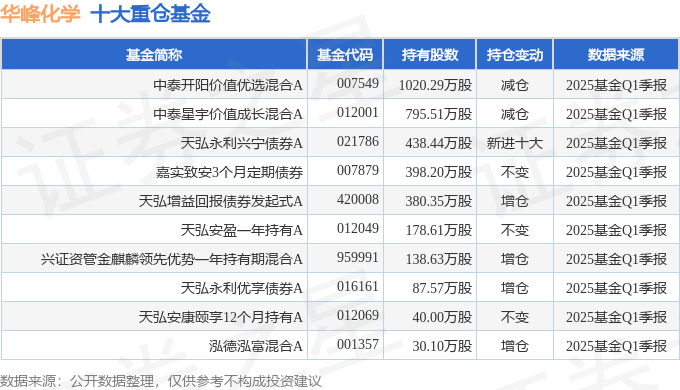
Task: Click 1020.29万股 holding value
Action: click(435, 85)
